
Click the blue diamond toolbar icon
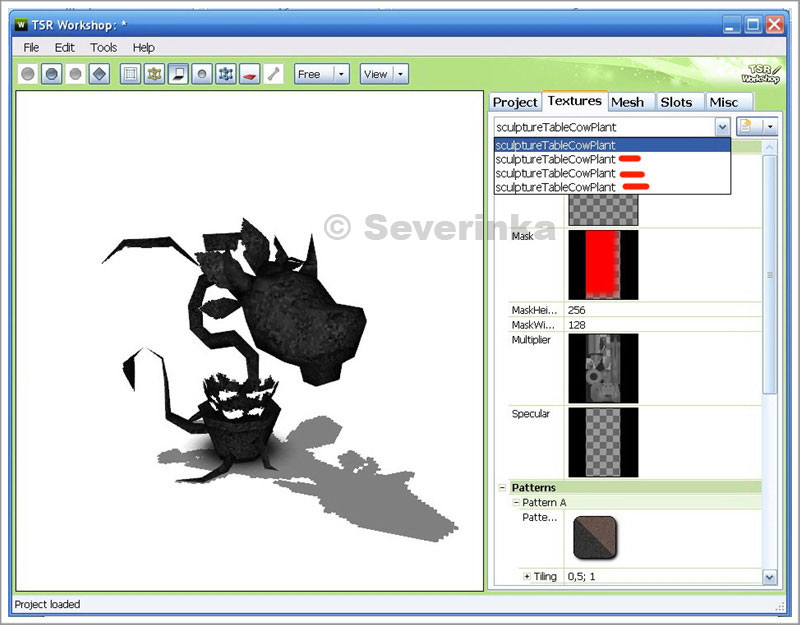pos(99,74)
